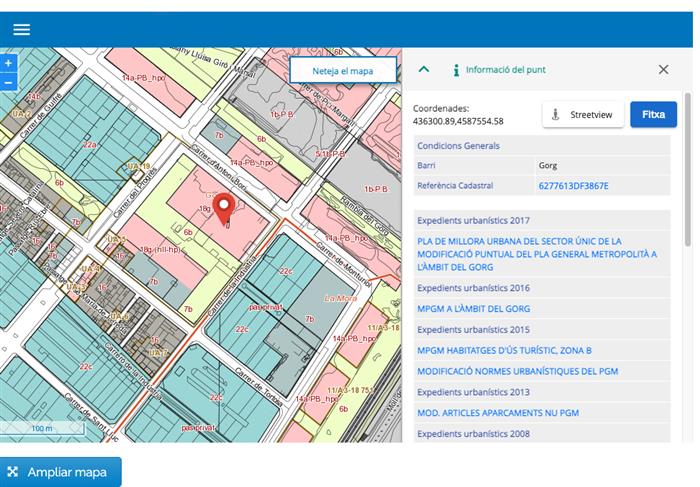Viewport: 700px width, 487px height.
Task: Open MPGM a l'àmbit del Gorg
Action: (473, 309)
